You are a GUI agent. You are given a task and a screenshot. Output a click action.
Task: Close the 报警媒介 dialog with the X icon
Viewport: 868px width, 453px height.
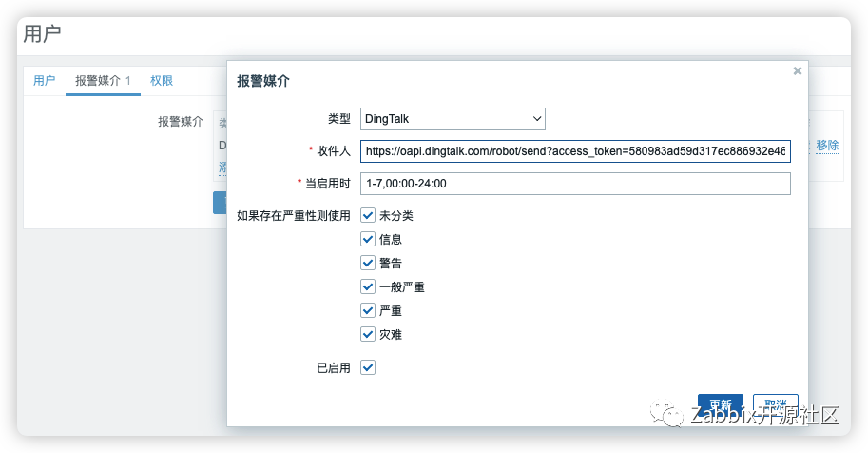pos(797,71)
